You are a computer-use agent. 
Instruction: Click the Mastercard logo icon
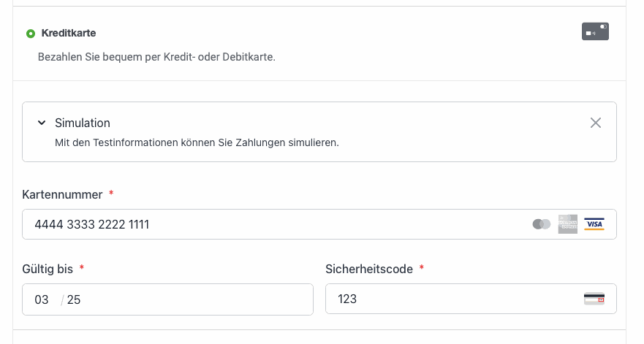pos(542,224)
